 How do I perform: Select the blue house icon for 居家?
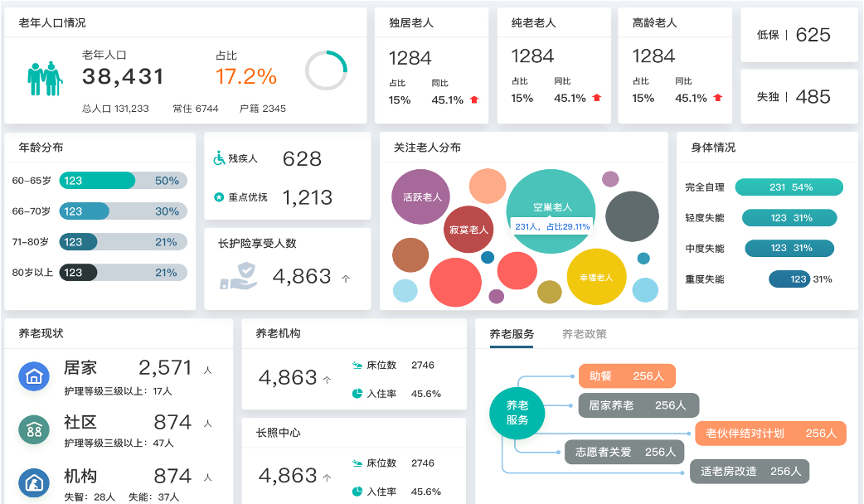click(x=34, y=376)
